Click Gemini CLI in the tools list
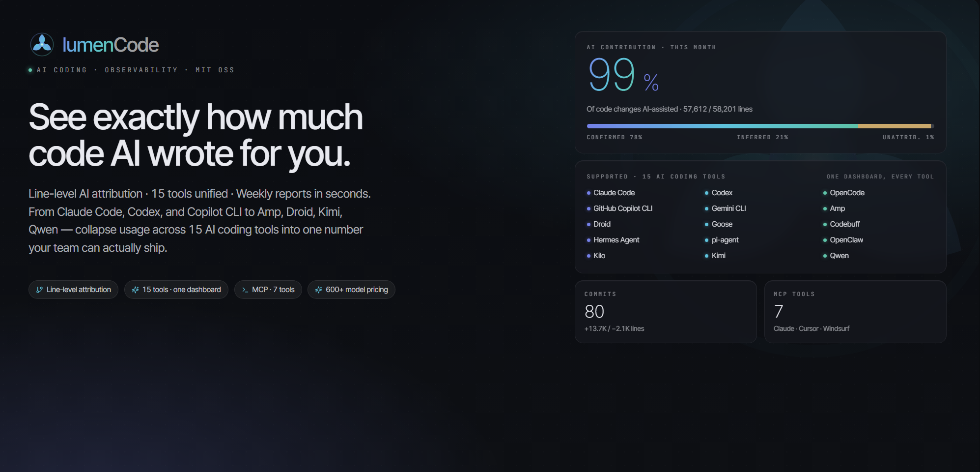This screenshot has width=980, height=472. 729,208
